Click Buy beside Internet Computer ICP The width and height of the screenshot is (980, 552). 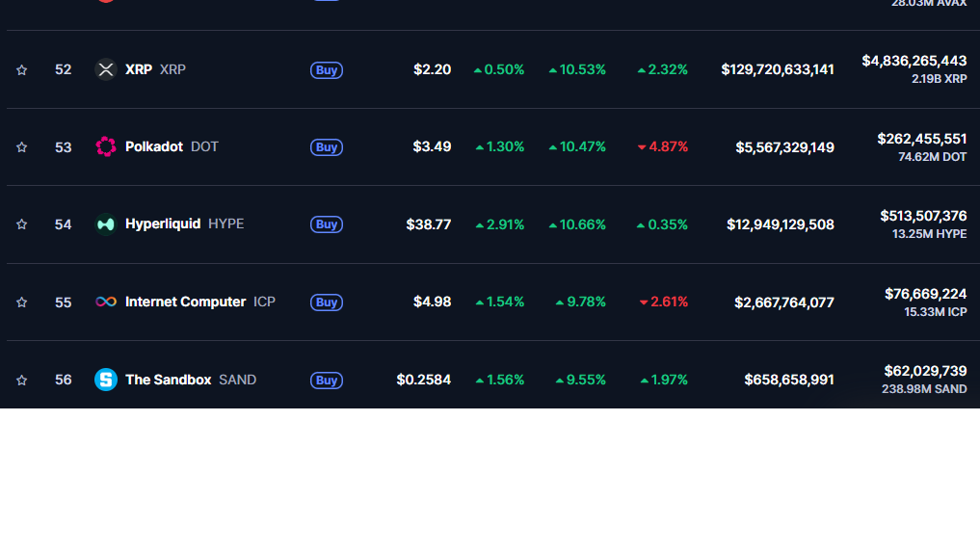click(x=327, y=302)
